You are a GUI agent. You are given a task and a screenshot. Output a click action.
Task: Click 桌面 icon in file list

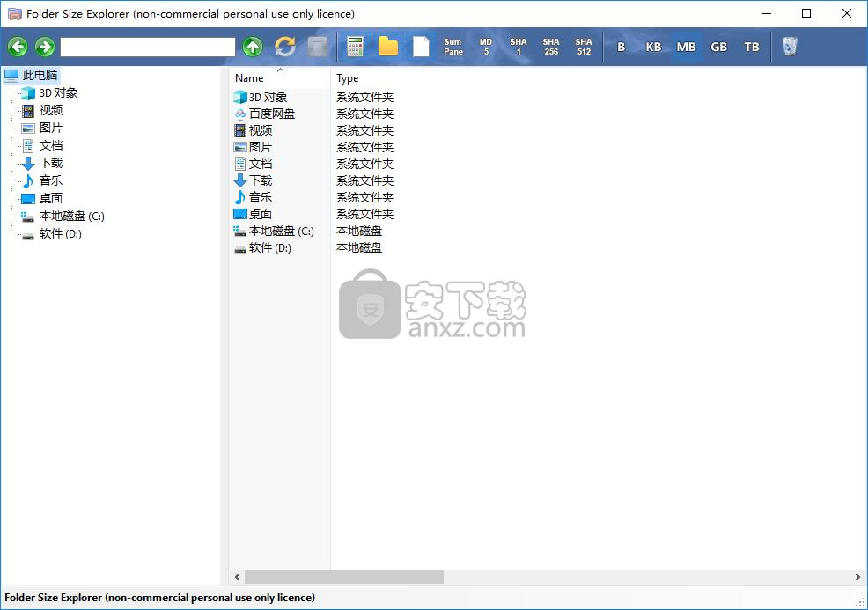tap(239, 214)
